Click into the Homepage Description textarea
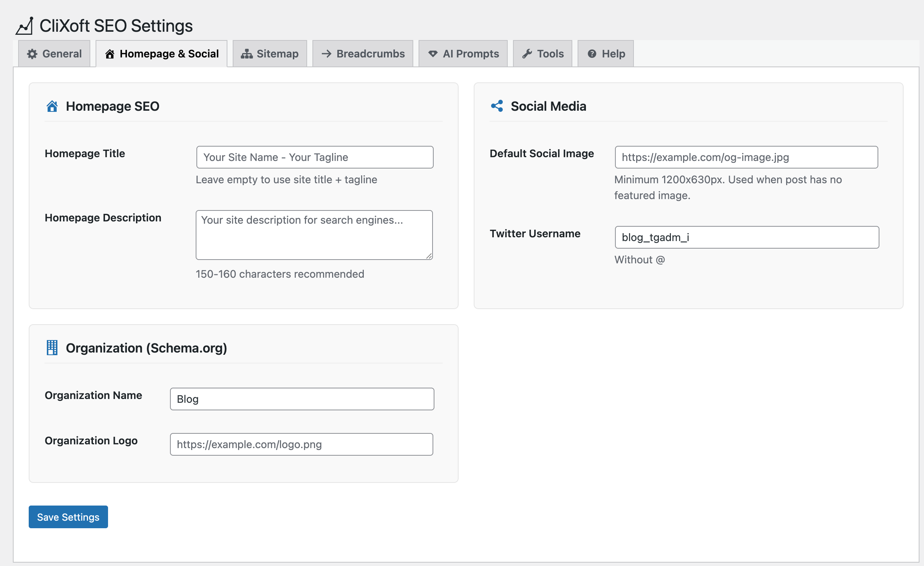924x566 pixels. (x=314, y=235)
